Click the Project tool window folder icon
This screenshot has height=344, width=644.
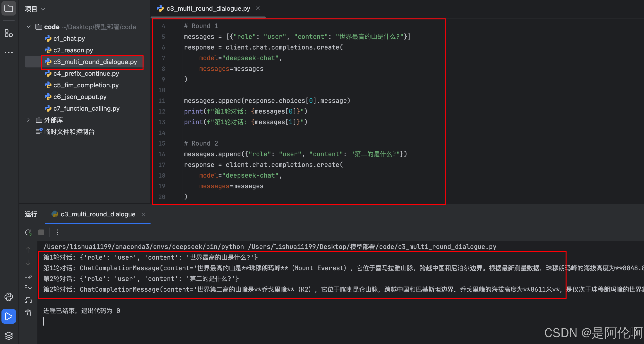click(9, 8)
